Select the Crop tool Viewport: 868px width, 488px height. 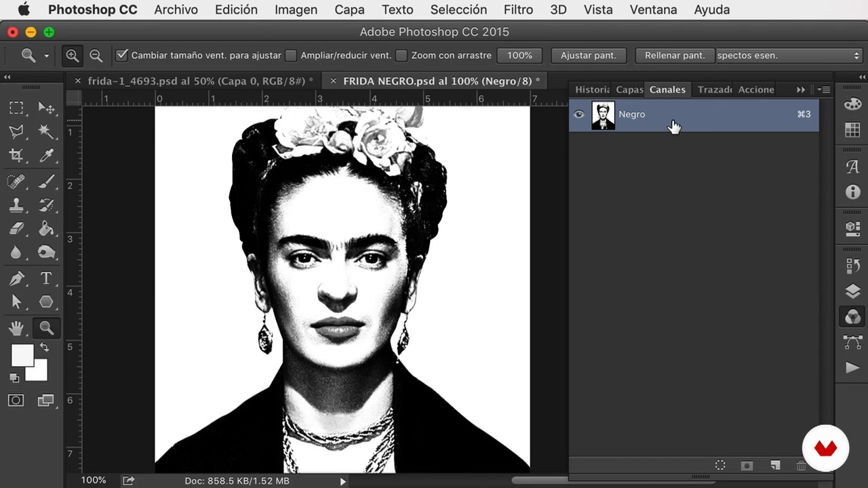click(16, 155)
